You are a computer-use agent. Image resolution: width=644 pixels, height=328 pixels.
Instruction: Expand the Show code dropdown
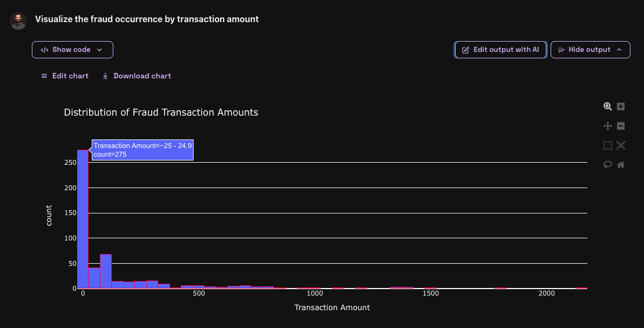[x=72, y=50]
